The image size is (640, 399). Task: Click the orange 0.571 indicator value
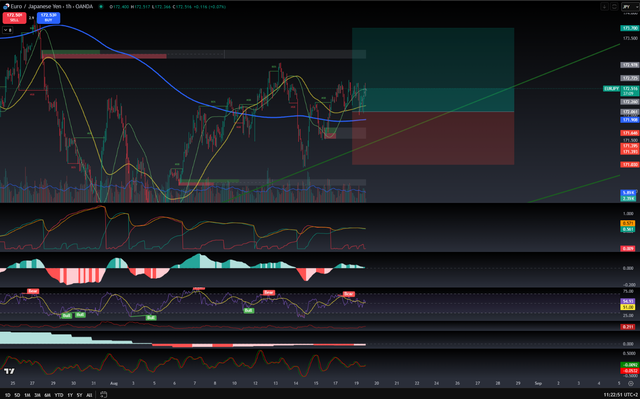click(627, 223)
